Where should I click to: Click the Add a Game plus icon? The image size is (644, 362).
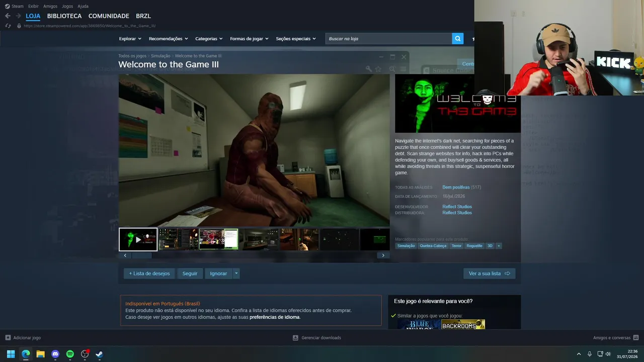[8, 338]
